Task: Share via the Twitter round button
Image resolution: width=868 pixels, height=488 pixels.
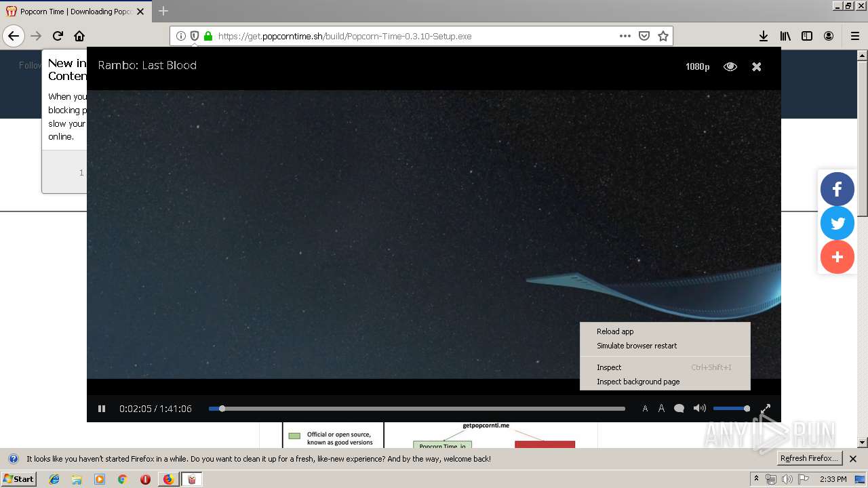Action: tap(837, 223)
